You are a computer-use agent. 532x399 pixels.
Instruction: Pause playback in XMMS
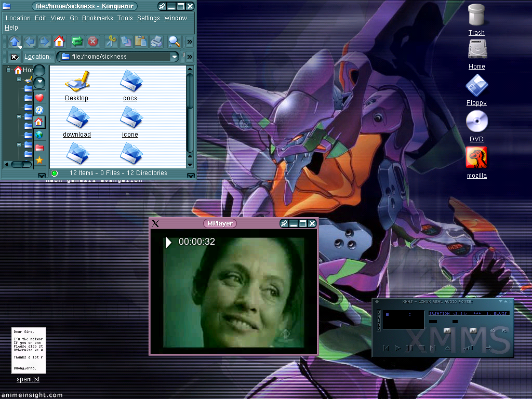[x=409, y=349]
